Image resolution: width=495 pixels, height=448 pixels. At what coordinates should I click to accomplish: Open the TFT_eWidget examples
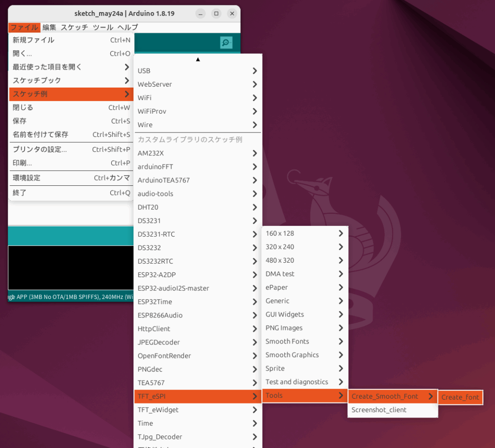pos(198,410)
